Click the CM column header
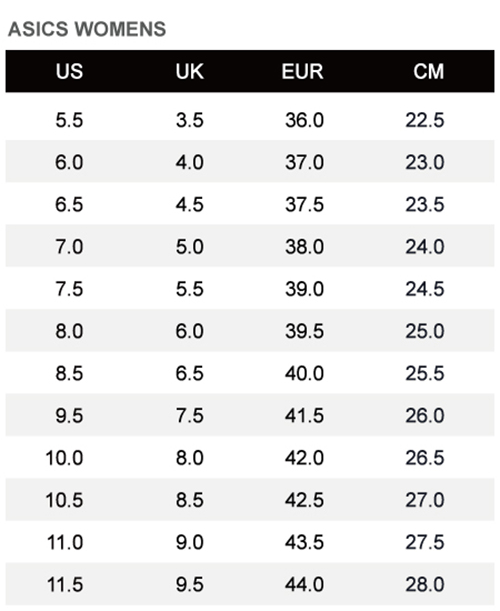500x611 pixels. point(429,72)
